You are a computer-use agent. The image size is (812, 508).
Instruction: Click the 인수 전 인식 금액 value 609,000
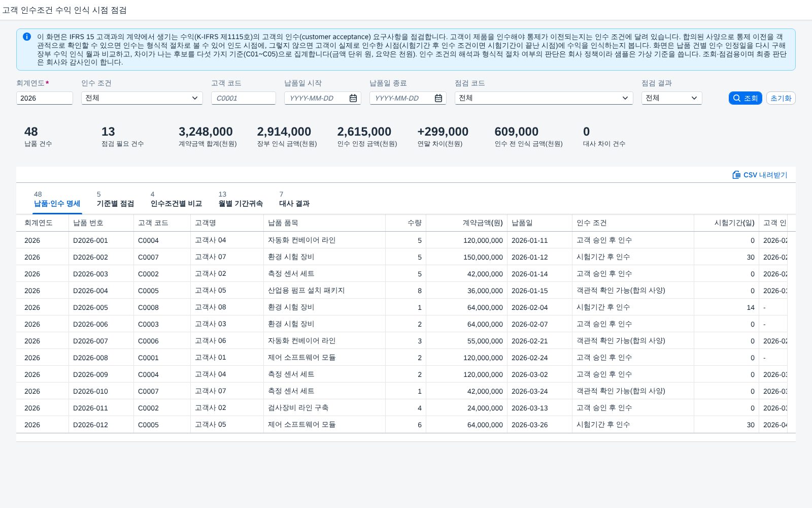tap(517, 132)
